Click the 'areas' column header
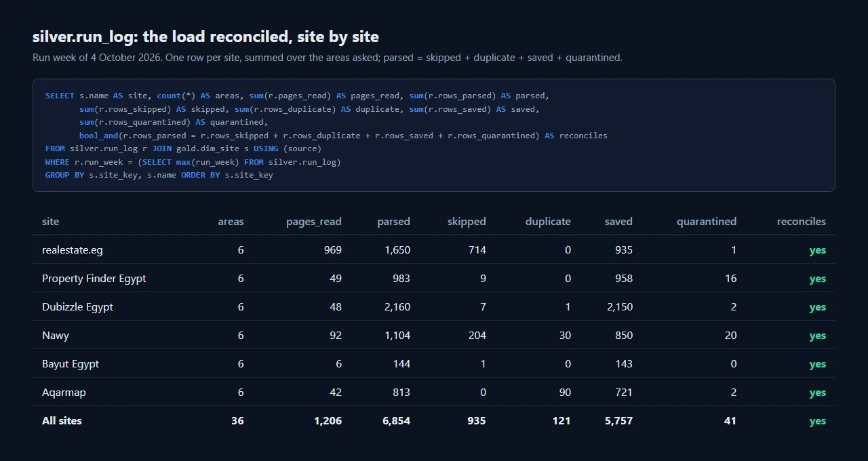This screenshot has width=868, height=461. pos(231,222)
